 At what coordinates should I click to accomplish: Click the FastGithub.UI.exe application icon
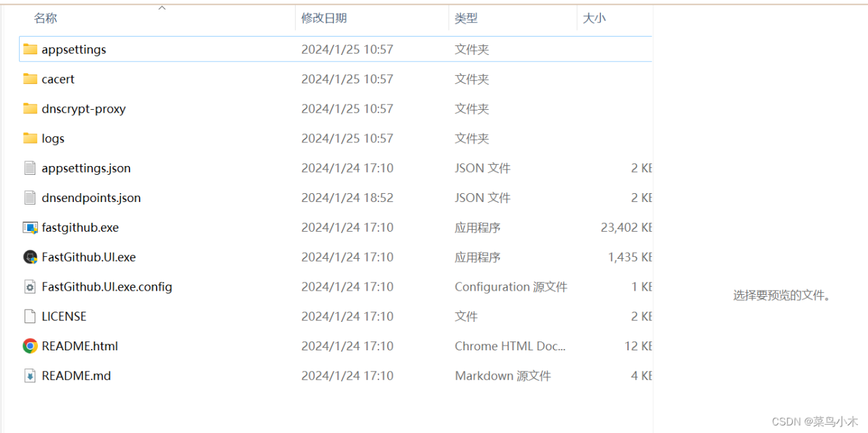coord(30,257)
